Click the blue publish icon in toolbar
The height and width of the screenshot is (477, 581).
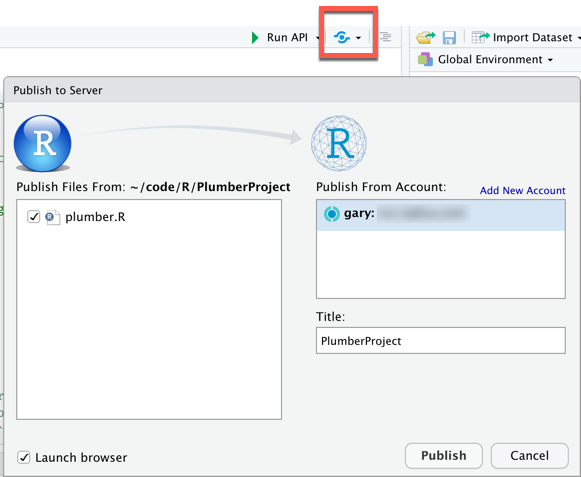pyautogui.click(x=342, y=37)
